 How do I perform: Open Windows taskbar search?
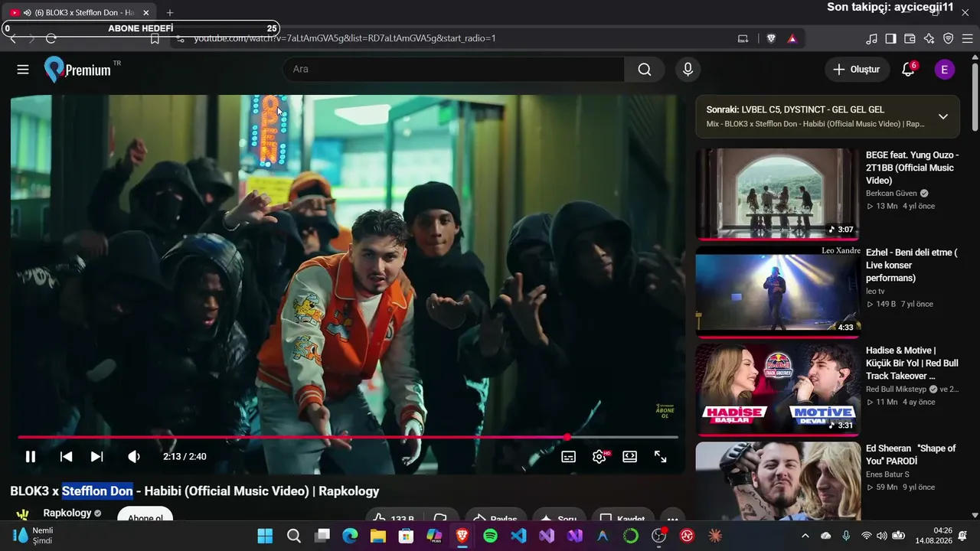click(294, 536)
